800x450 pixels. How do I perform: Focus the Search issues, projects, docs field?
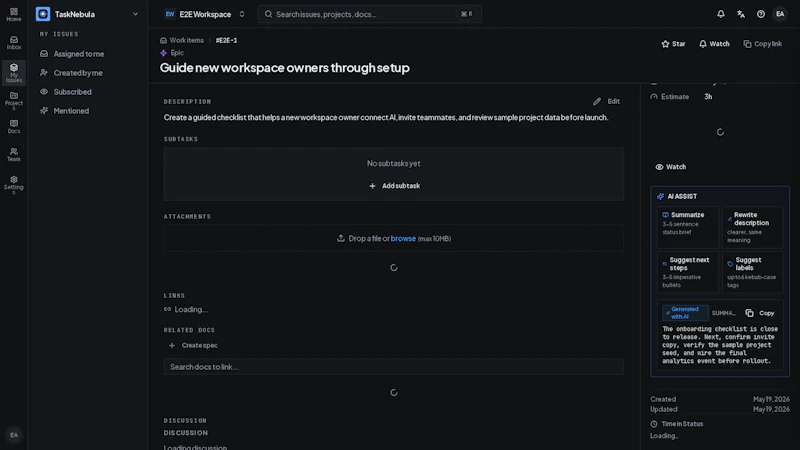click(370, 14)
